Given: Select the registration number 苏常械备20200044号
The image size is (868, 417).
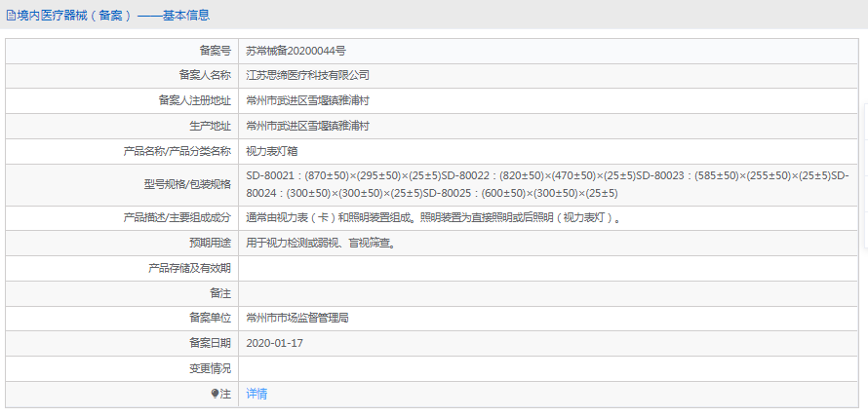Looking at the screenshot, I should [296, 51].
